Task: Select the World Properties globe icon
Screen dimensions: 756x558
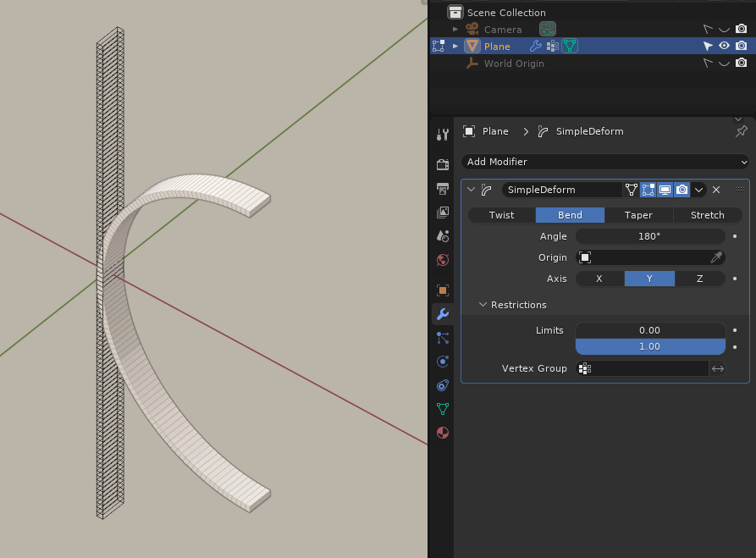Action: coord(442,260)
